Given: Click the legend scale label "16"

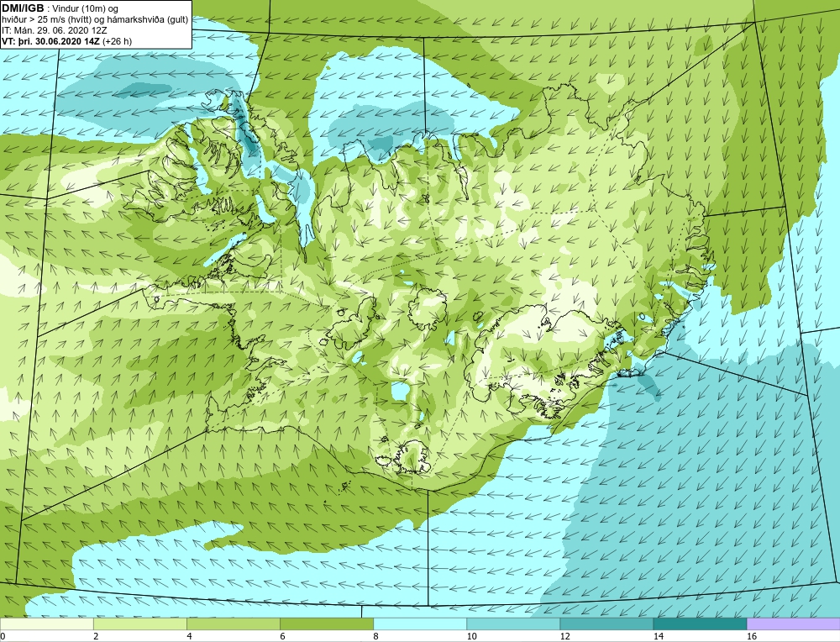Looking at the screenshot, I should coord(752,636).
